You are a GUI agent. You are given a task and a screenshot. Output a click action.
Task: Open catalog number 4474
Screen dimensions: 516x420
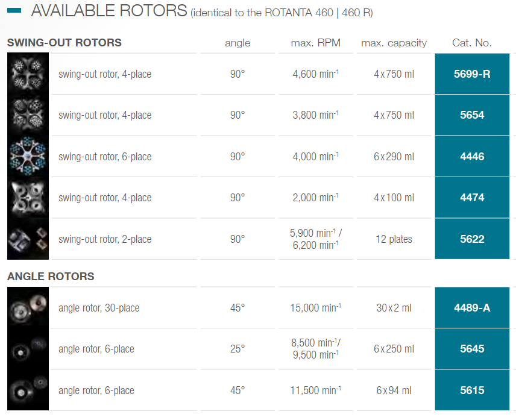click(x=472, y=198)
